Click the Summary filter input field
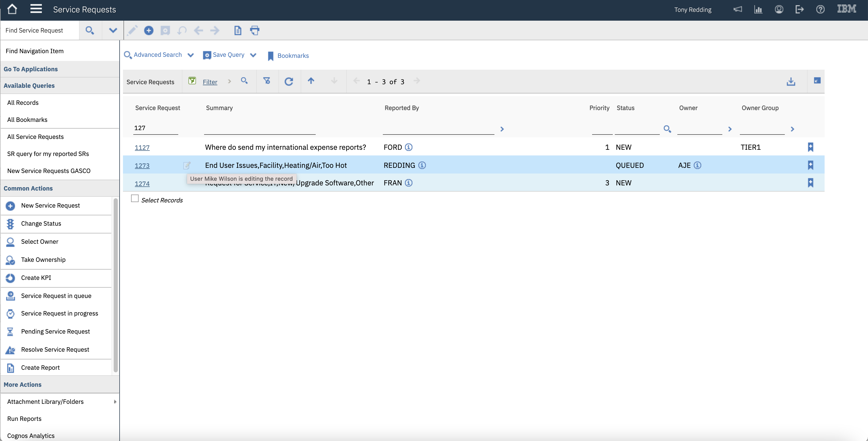Image resolution: width=868 pixels, height=441 pixels. coord(259,128)
